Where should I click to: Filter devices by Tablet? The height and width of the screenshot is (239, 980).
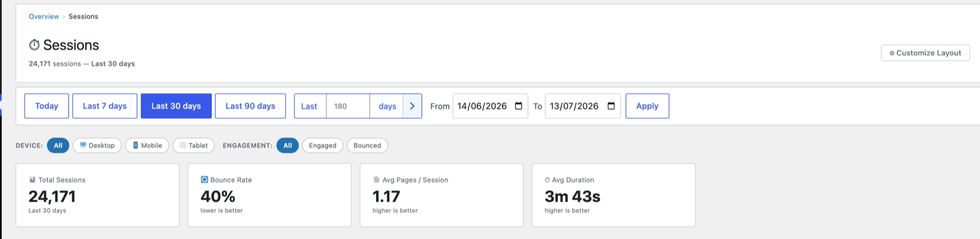pos(194,145)
